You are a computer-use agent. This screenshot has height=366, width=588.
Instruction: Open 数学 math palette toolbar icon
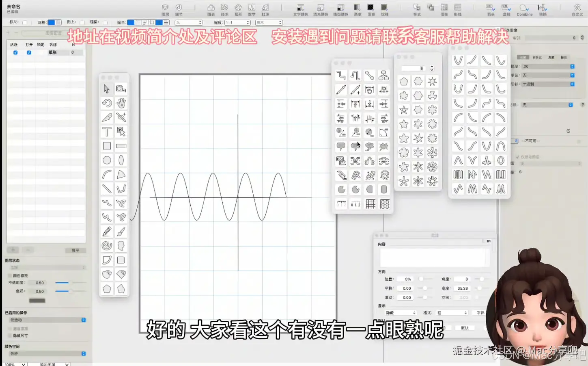point(252,10)
